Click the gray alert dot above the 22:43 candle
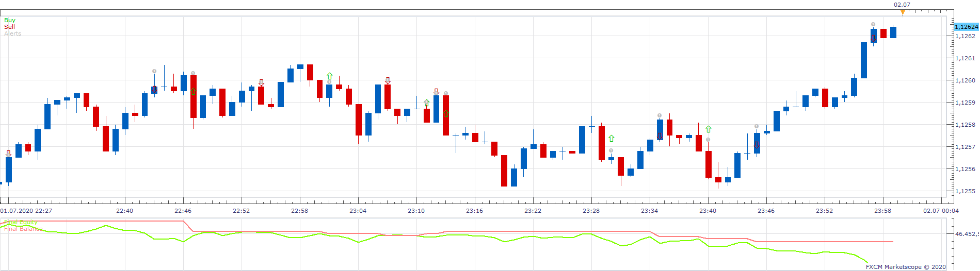Screen dimensions: 980x271 (154, 71)
